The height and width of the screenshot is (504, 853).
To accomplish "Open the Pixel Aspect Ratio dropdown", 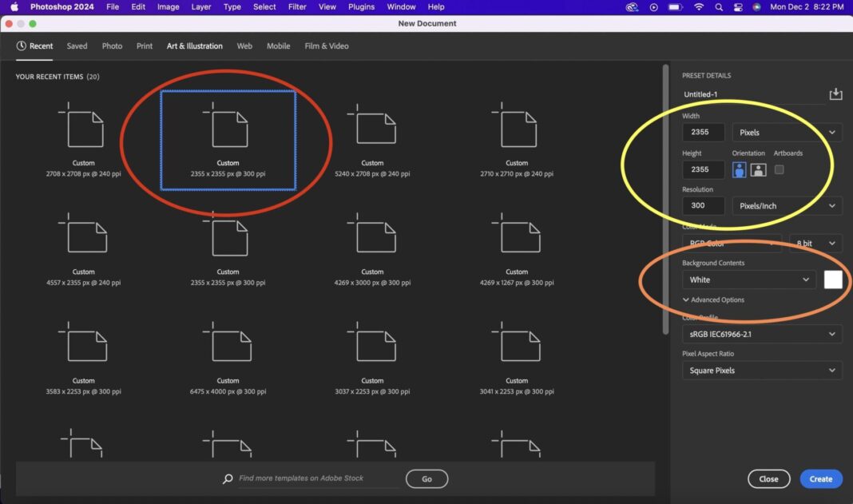I will point(761,370).
